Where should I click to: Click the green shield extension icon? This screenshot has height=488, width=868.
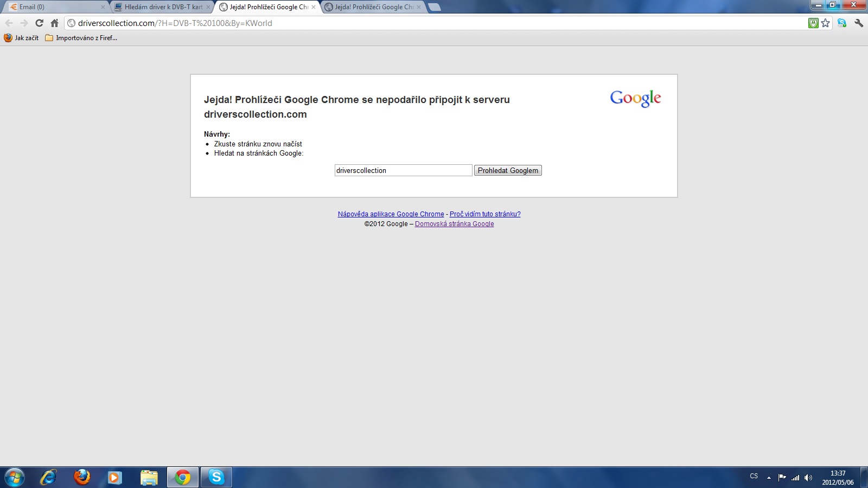[813, 23]
